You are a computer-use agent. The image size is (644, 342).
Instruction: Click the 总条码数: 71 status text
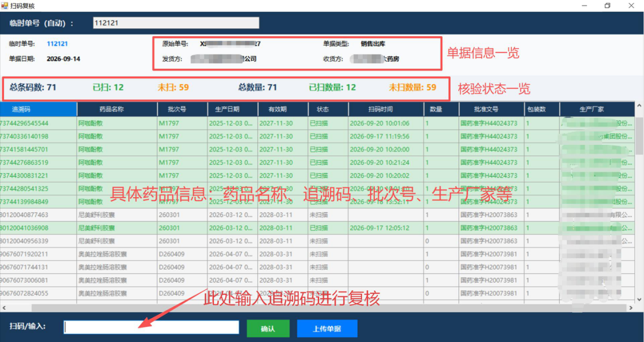[33, 87]
